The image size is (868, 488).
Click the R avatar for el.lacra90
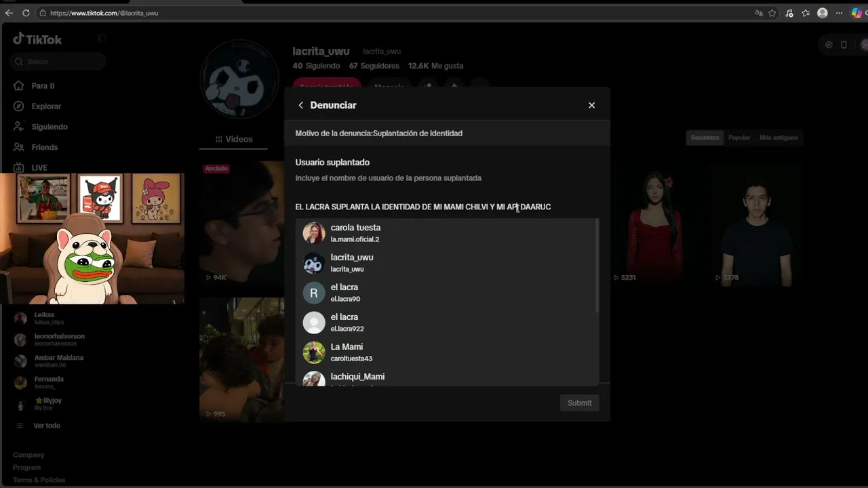tap(314, 293)
